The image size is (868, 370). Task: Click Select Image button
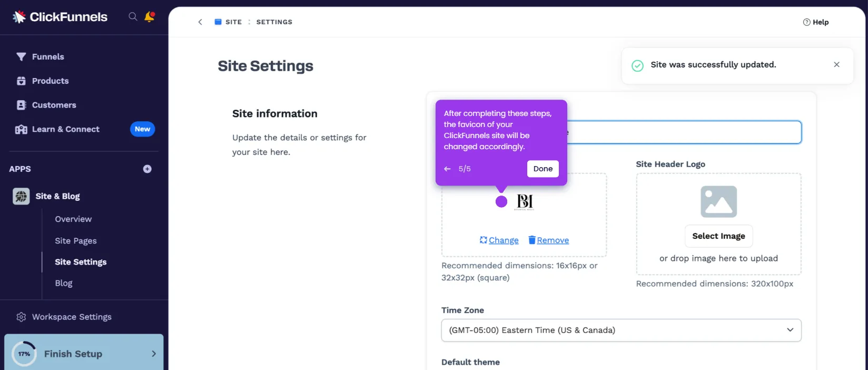click(718, 236)
